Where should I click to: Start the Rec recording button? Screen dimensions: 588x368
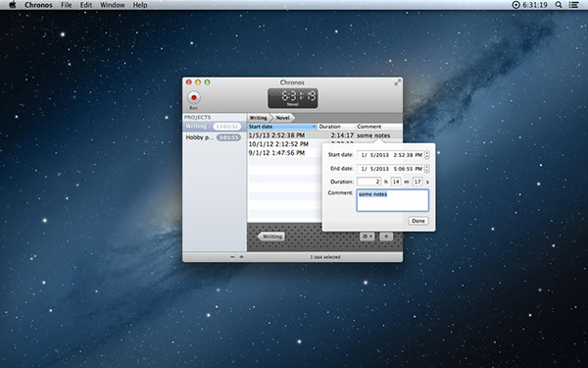(x=193, y=97)
